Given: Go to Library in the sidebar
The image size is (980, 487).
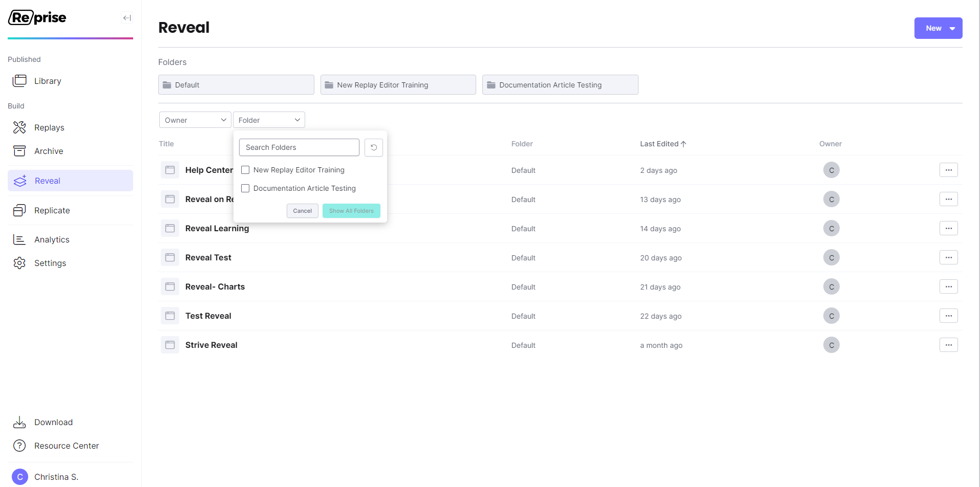Looking at the screenshot, I should point(48,81).
